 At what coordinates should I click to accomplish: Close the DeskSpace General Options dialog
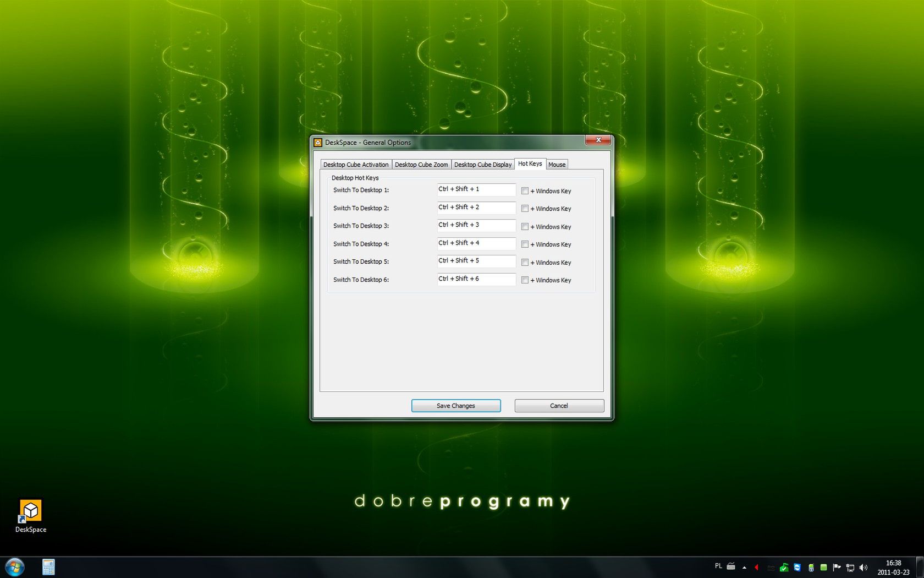(x=598, y=140)
